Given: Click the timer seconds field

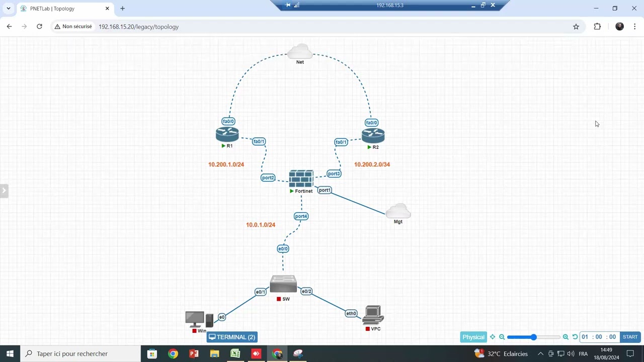Looking at the screenshot, I should pos(612,337).
